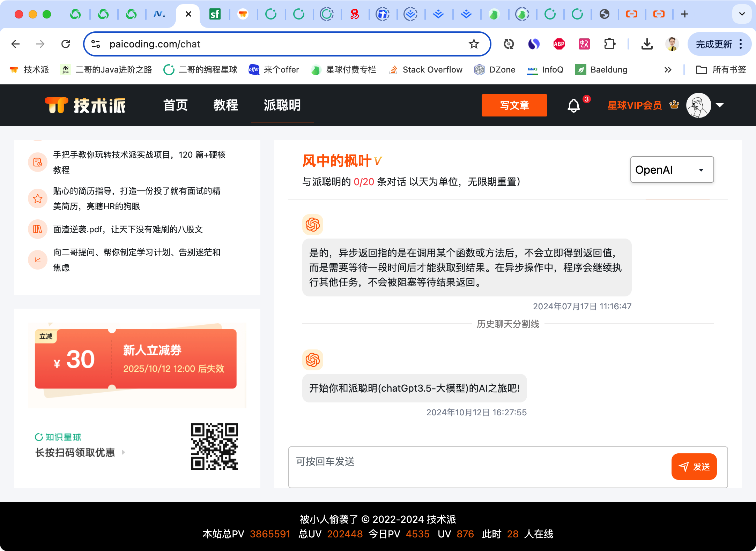756x551 pixels.
Task: Click the 教程 tutorials menu item
Action: (226, 105)
